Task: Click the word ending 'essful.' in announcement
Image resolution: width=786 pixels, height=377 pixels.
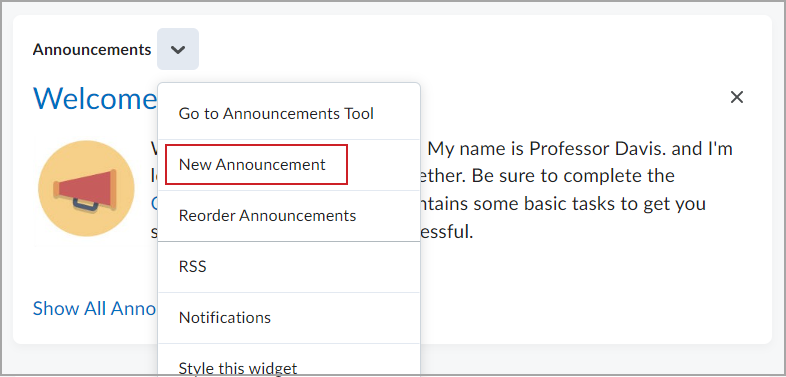Action: click(447, 232)
